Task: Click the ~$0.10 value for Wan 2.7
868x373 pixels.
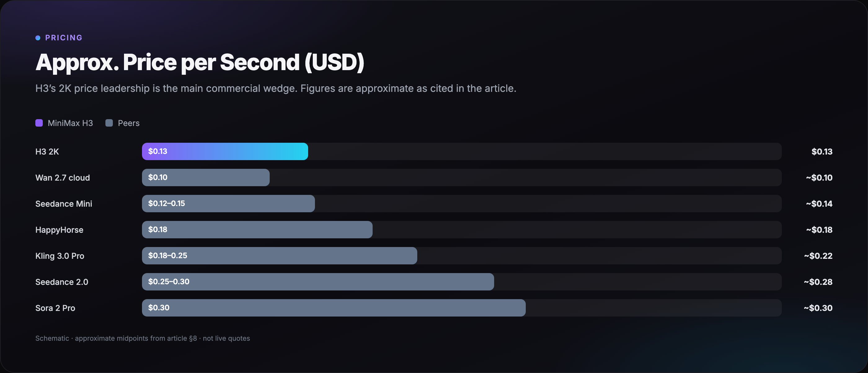Action: pyautogui.click(x=819, y=178)
